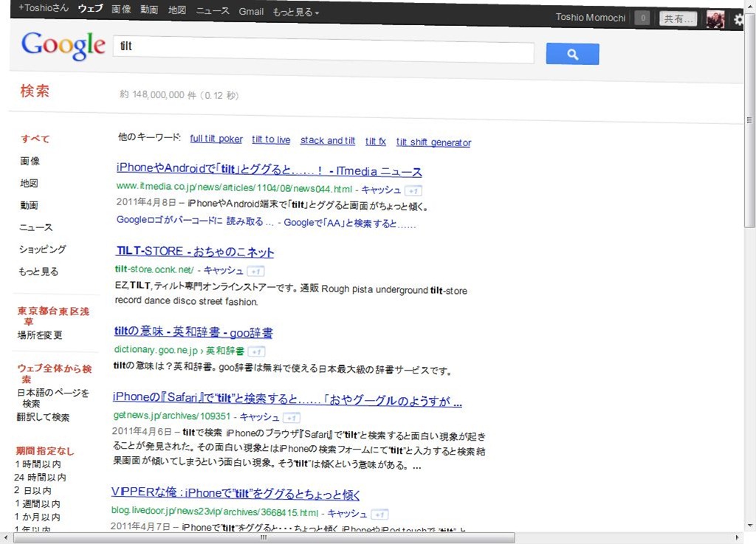
Task: Open Gmail from the top bar
Action: coord(251,12)
